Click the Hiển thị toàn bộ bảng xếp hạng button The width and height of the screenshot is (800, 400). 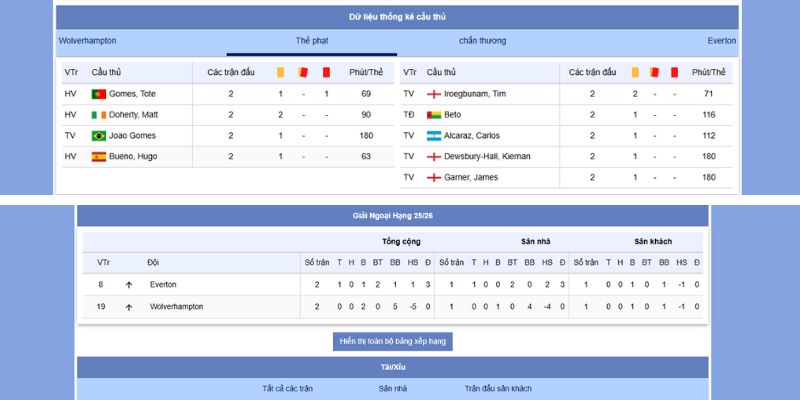[393, 341]
